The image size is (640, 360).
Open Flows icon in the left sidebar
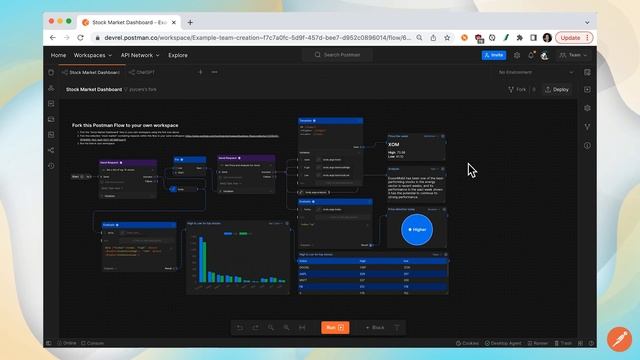51,150
